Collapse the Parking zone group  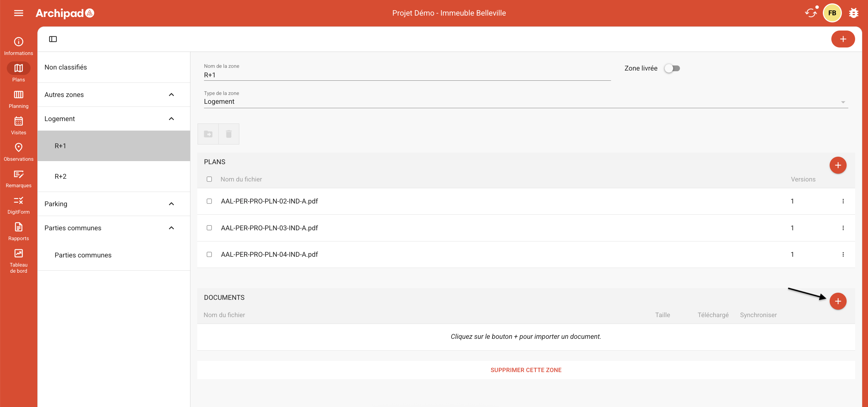[171, 204]
